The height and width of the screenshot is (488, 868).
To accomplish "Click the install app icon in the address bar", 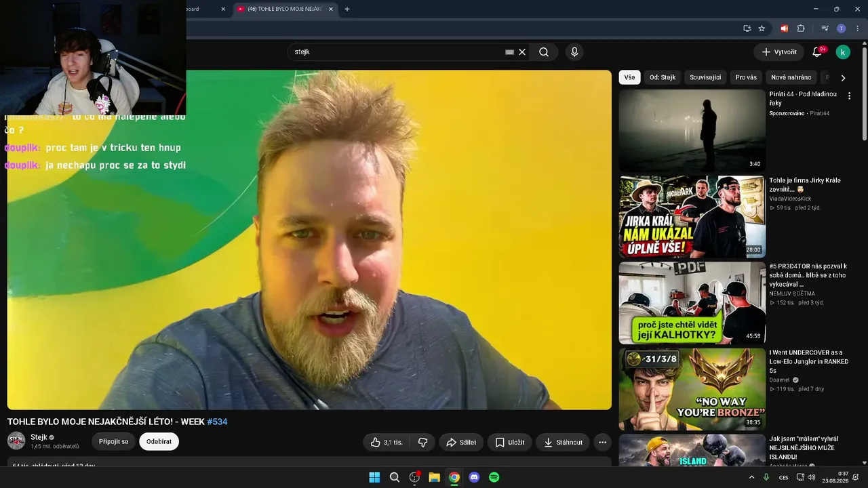I will 747,28.
